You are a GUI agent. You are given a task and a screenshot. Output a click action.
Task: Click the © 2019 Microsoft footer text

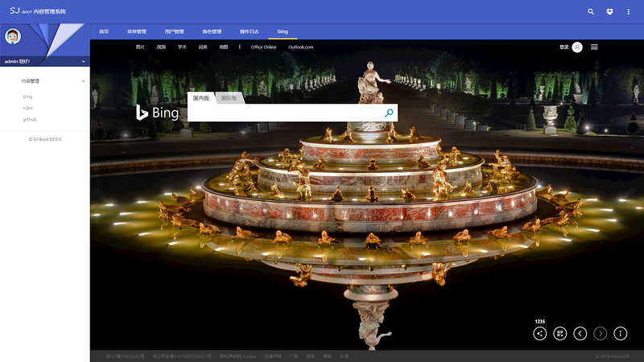pyautogui.click(x=612, y=356)
